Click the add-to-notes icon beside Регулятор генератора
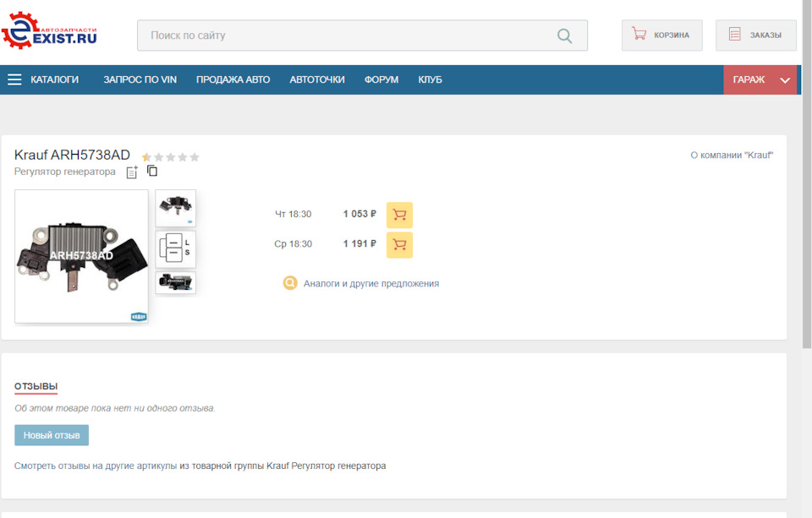Image resolution: width=812 pixels, height=518 pixels. tap(132, 172)
